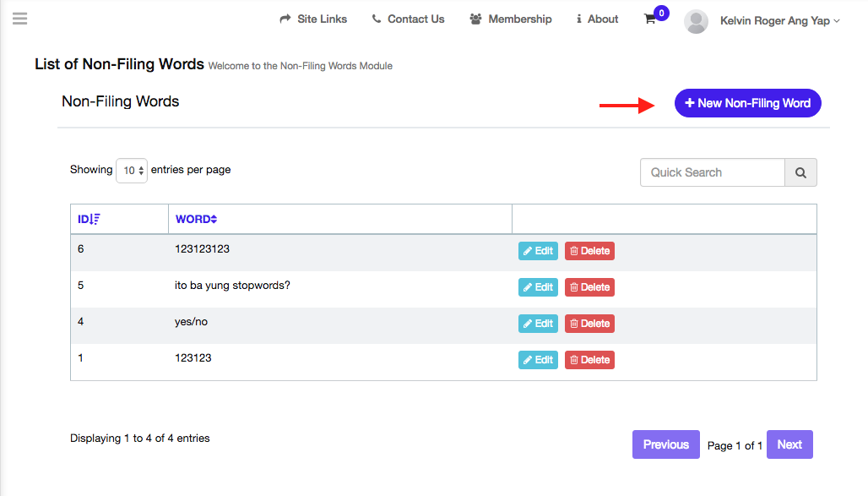Screen dimensions: 868x496
Task: Open the Membership menu item
Action: click(x=511, y=19)
